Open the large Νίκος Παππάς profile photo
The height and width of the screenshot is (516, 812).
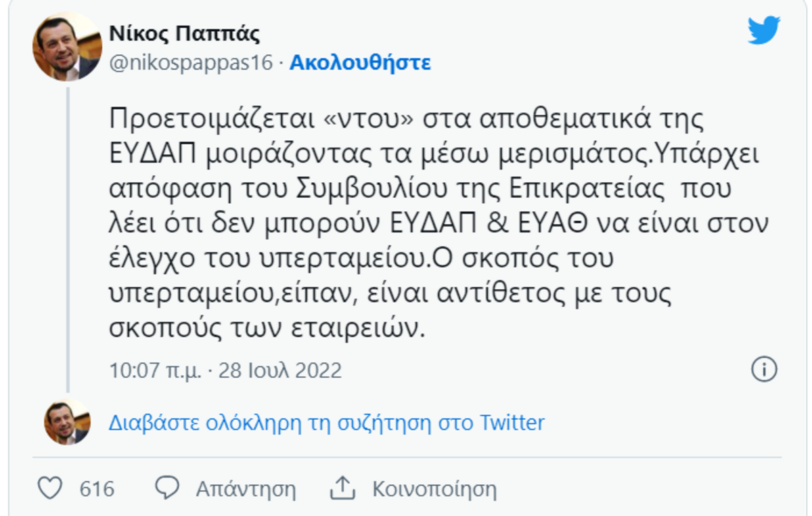click(x=67, y=46)
